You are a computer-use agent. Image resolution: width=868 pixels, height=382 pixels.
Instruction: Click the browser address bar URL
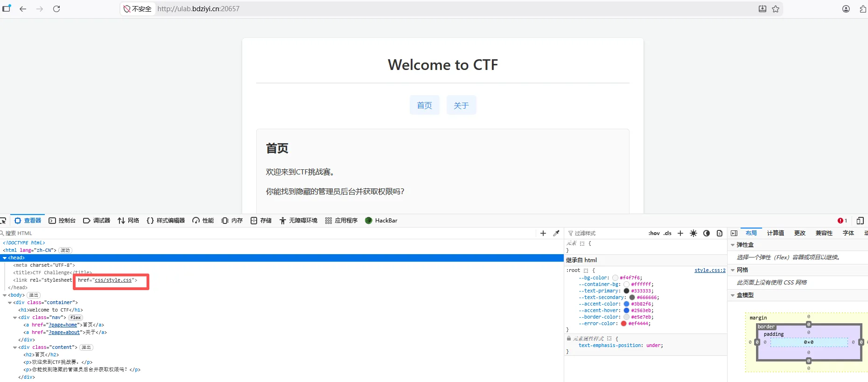[198, 9]
